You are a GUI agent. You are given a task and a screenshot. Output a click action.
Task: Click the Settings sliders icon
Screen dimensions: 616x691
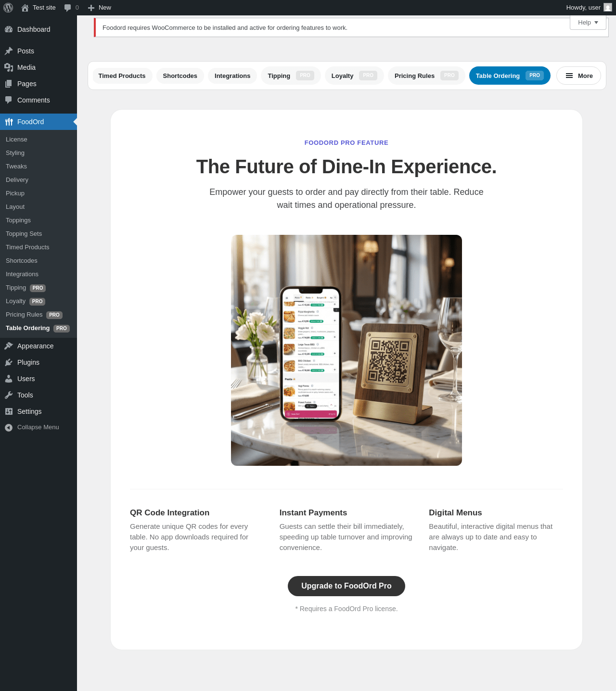9,411
